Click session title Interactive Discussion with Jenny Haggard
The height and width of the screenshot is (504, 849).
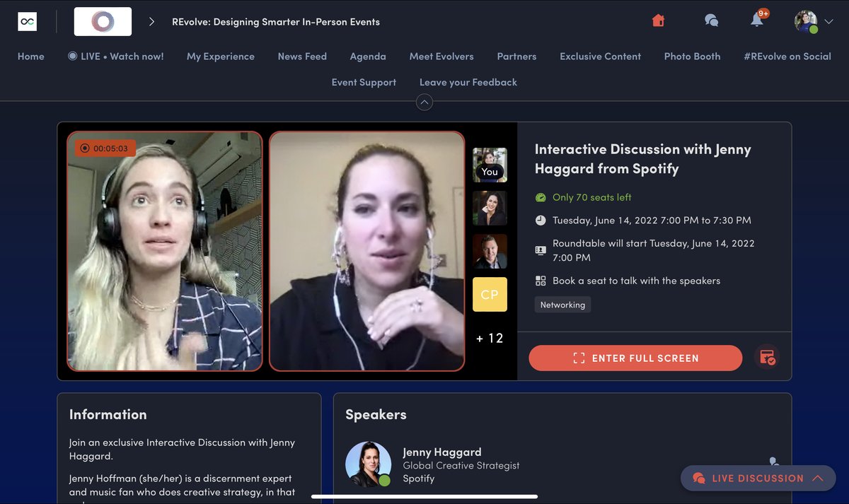point(643,159)
